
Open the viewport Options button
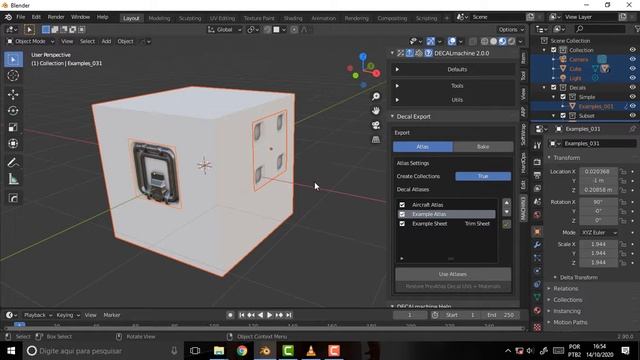(x=511, y=29)
